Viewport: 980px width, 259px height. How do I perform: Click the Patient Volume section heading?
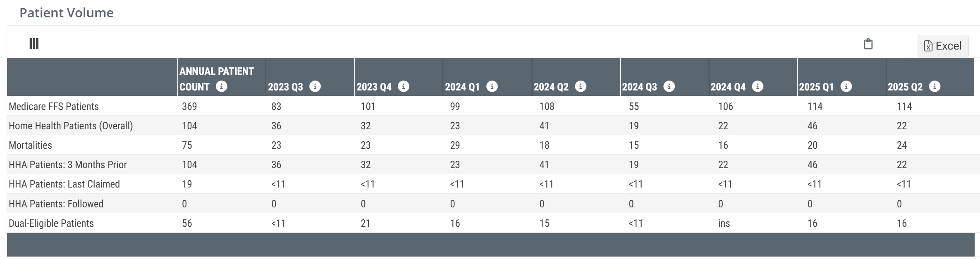click(67, 13)
